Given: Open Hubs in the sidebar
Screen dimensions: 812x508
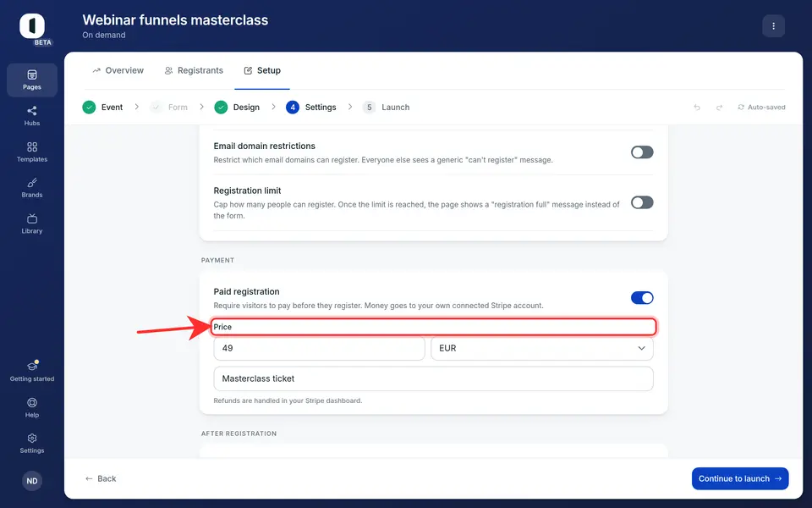Looking at the screenshot, I should tap(32, 116).
